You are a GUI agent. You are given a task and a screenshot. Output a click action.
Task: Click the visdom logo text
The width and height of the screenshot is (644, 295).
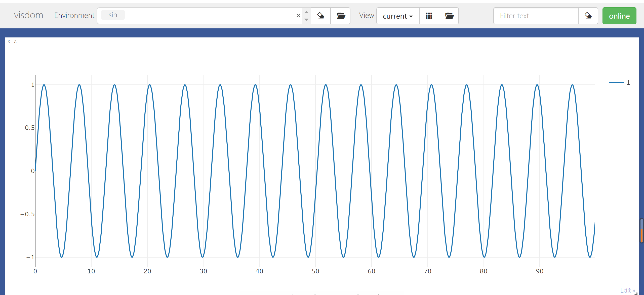click(x=29, y=15)
